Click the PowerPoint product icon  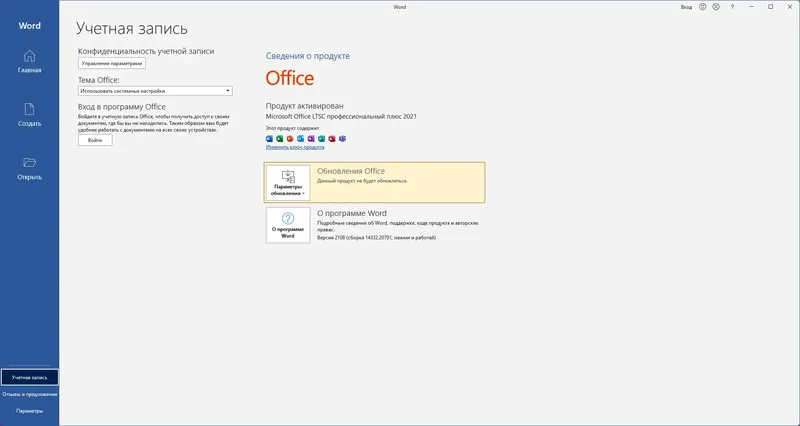(x=290, y=139)
